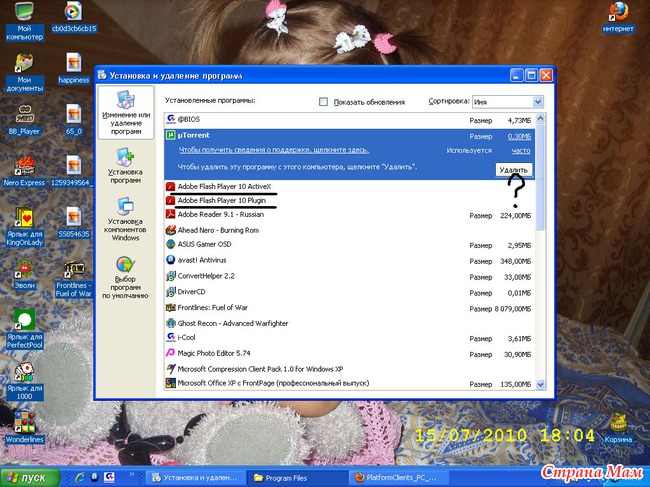Select DriverCD entry

(x=349, y=292)
